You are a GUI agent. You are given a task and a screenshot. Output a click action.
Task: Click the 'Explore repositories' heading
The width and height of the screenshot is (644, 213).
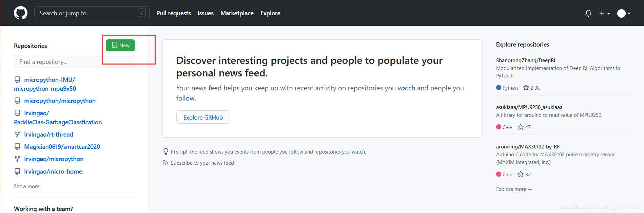click(x=523, y=45)
